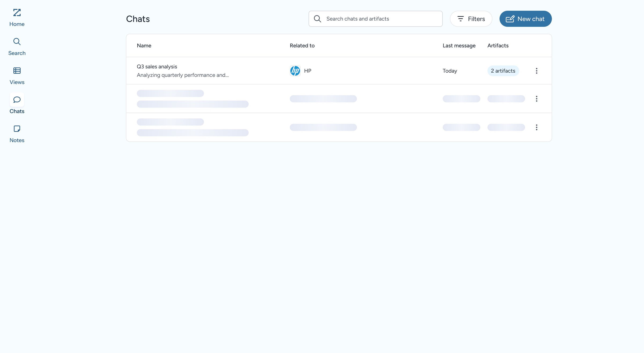Open Filters button

[471, 19]
